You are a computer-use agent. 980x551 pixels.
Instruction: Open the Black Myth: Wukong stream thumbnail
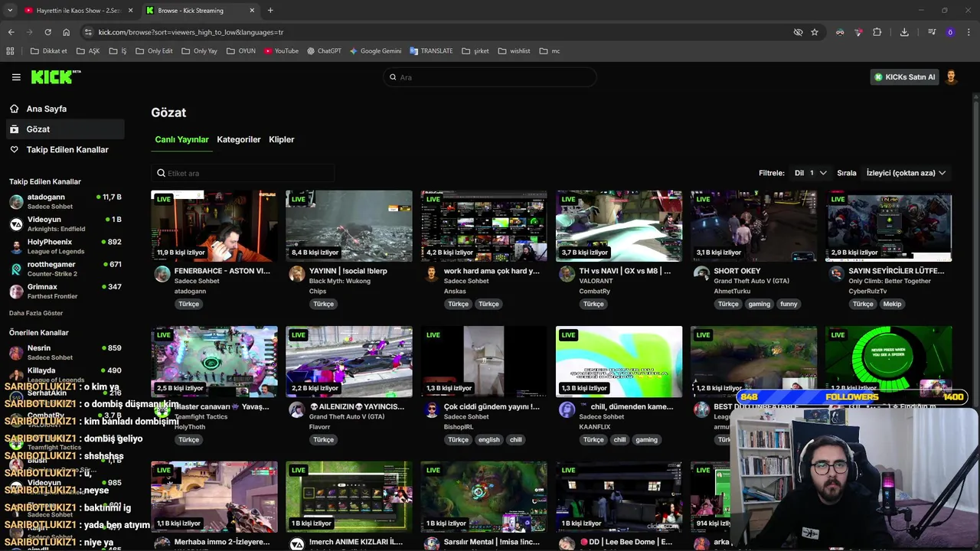[x=349, y=226]
